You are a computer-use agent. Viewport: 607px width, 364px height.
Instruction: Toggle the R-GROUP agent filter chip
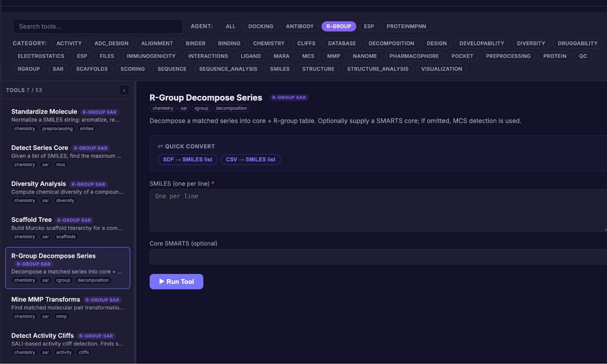point(339,26)
